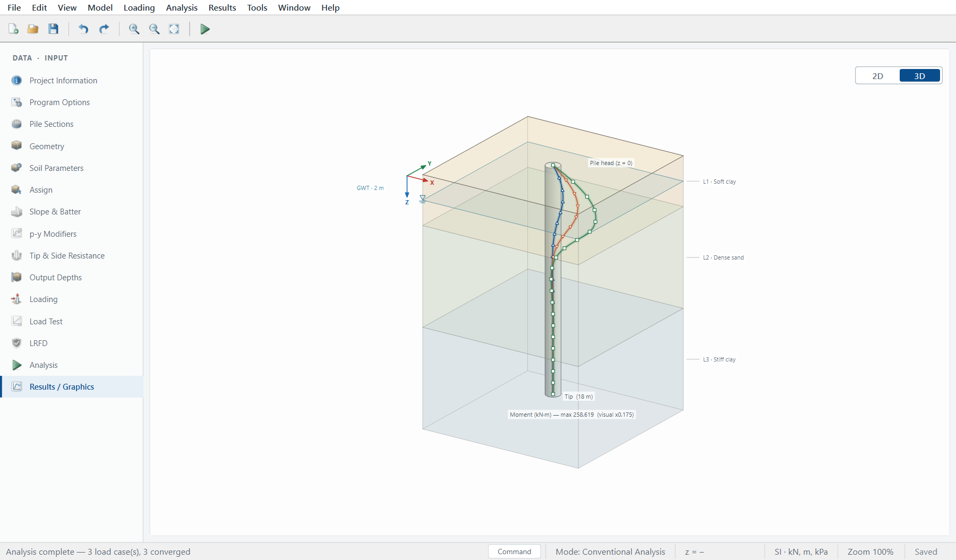Click the Tip & Side Resistance icon
The width and height of the screenshot is (956, 560).
click(x=17, y=256)
